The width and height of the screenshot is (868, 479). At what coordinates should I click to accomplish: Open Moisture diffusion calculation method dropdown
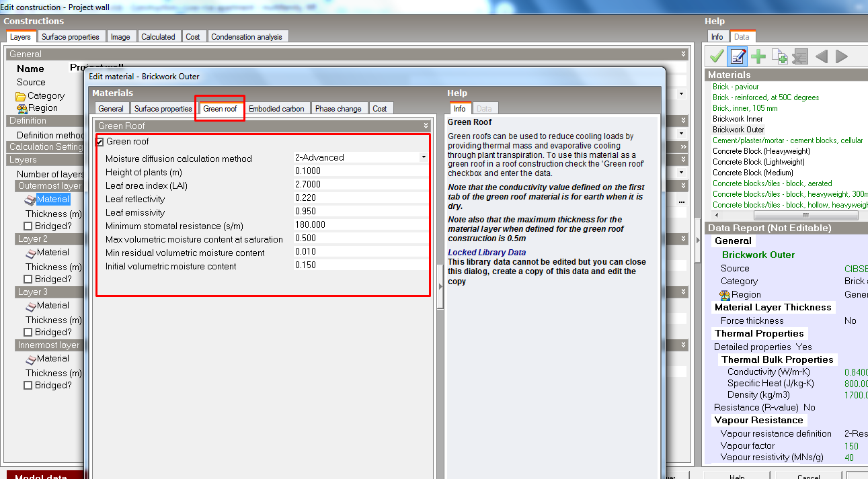point(424,157)
